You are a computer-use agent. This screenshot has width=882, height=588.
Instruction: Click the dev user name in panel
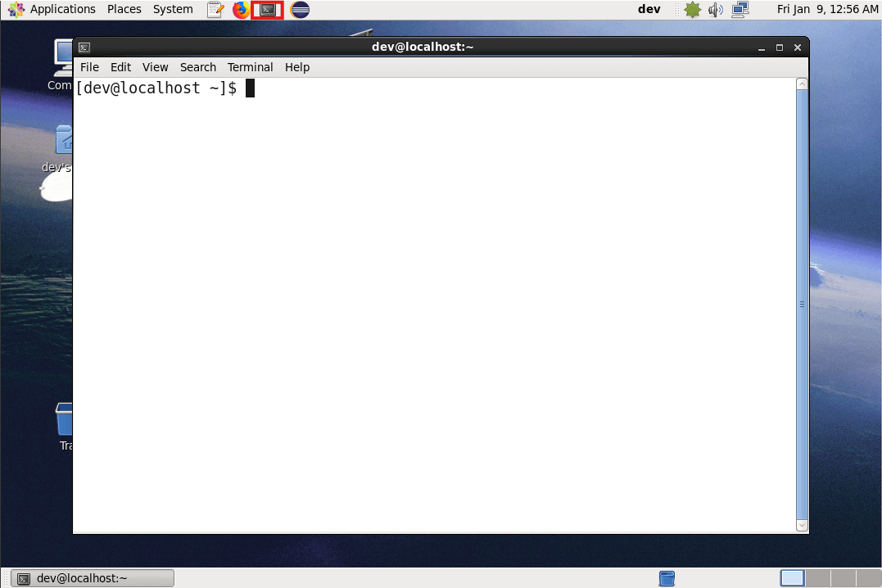(649, 9)
